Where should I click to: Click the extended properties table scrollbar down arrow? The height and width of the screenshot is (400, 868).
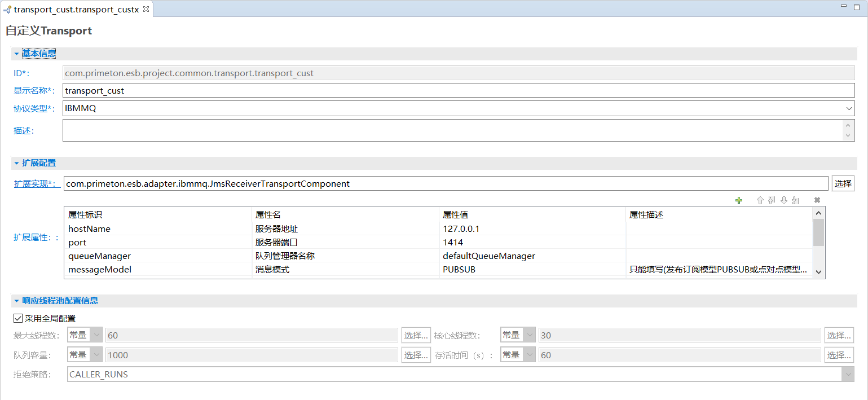818,272
